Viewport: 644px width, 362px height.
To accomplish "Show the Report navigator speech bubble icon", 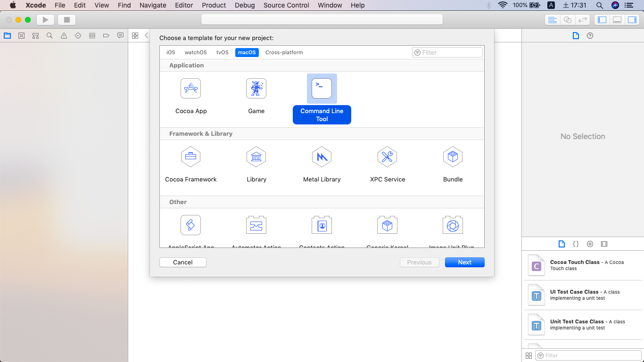I will click(120, 35).
